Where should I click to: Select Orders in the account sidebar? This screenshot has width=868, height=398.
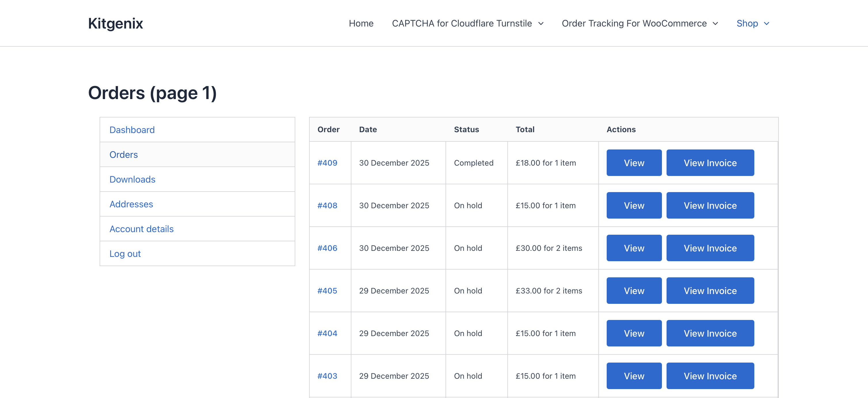click(x=123, y=154)
